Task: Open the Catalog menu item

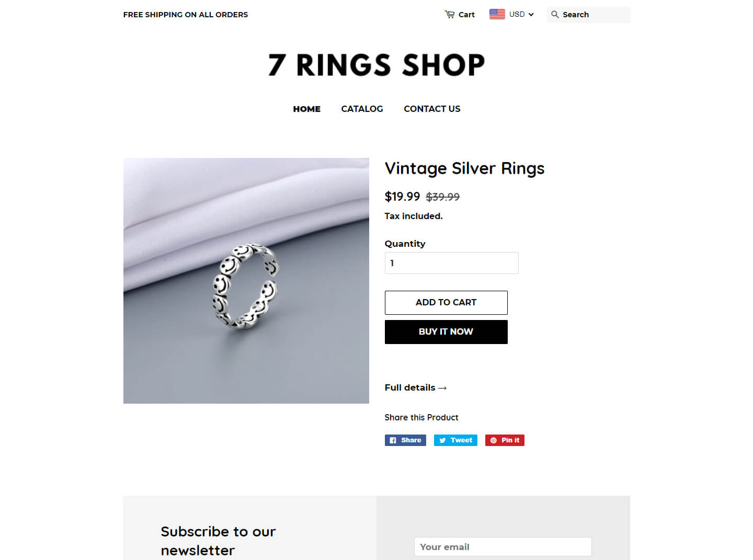Action: tap(362, 109)
